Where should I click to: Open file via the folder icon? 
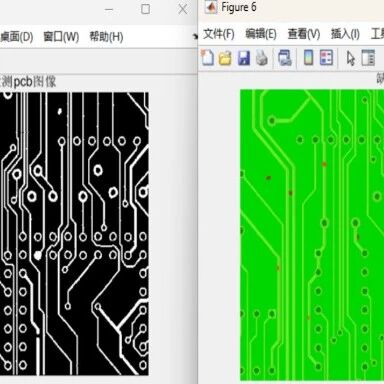[225, 58]
